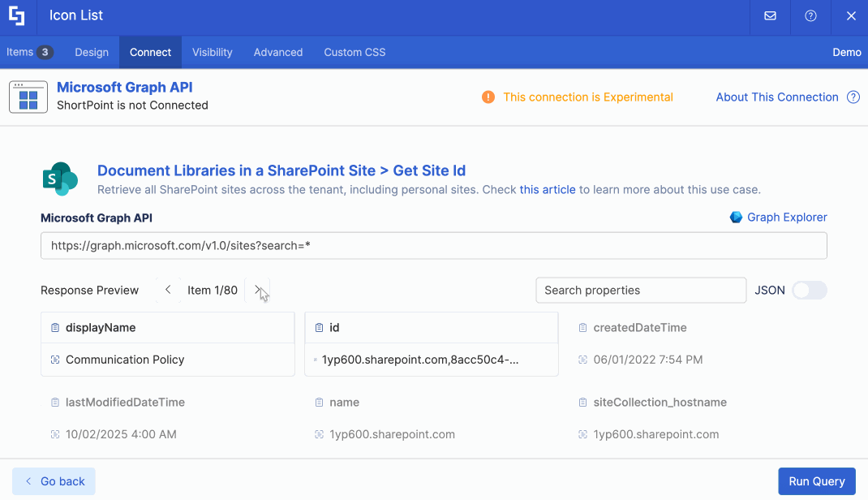868x500 pixels.
Task: Open About This Connection link
Action: coord(777,97)
